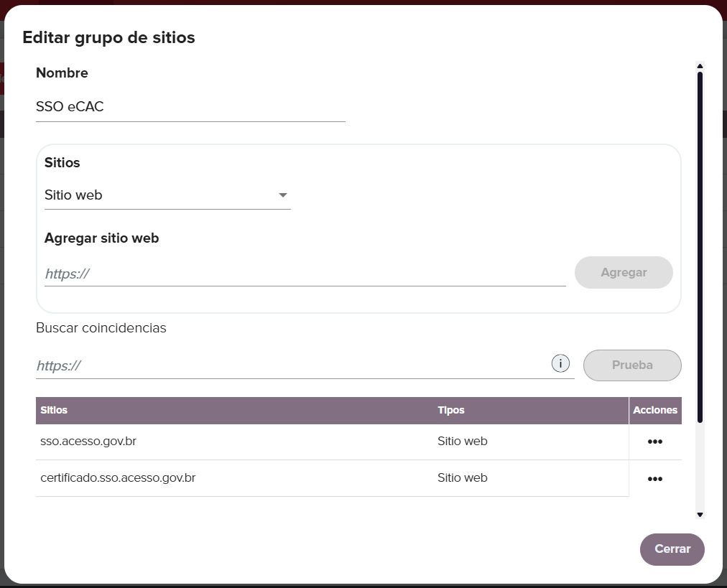The width and height of the screenshot is (727, 588).
Task: Click the Prueba button
Action: tap(632, 365)
